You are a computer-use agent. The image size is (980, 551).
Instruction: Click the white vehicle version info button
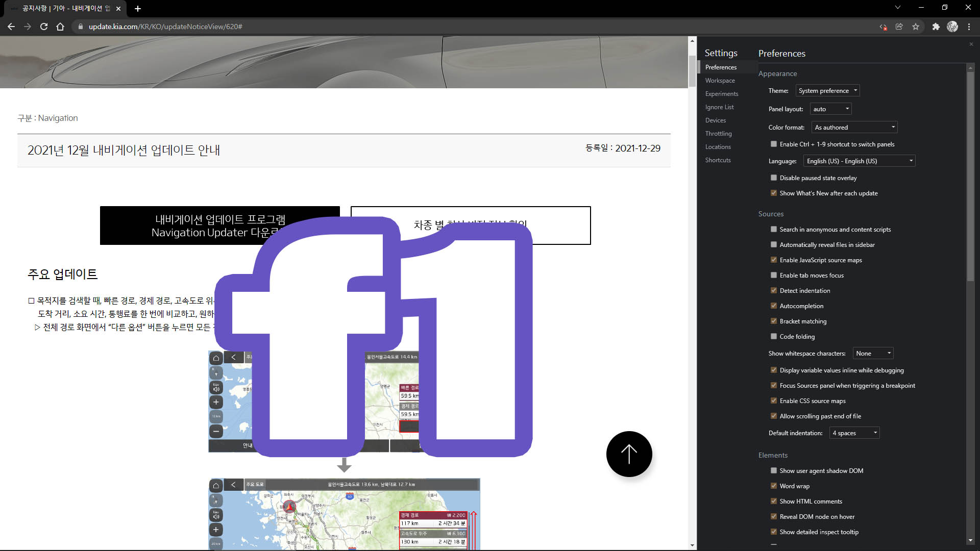(x=561, y=226)
